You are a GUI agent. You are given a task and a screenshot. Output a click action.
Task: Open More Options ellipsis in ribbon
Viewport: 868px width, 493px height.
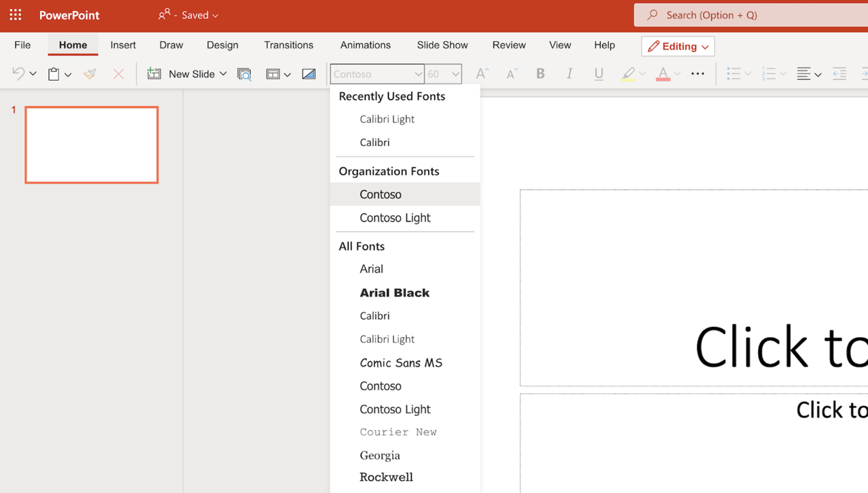tap(697, 73)
